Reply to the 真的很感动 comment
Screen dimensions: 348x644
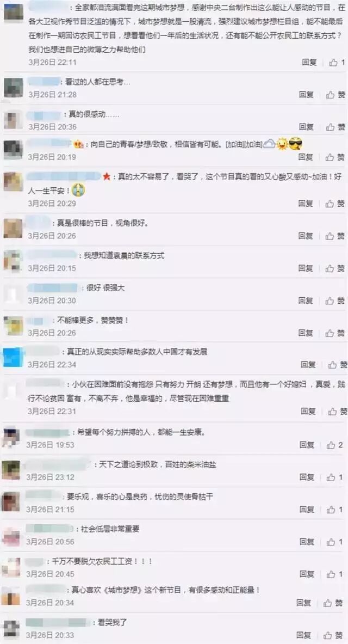click(306, 127)
